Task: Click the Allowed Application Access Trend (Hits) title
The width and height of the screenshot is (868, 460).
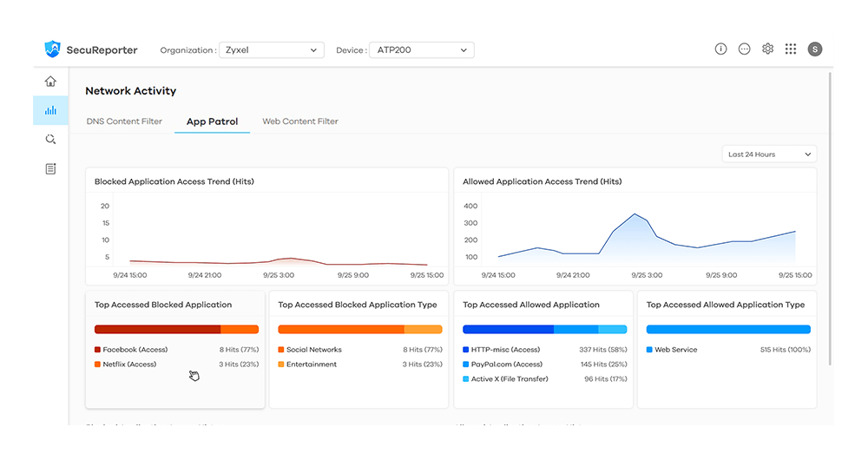Action: click(x=542, y=181)
